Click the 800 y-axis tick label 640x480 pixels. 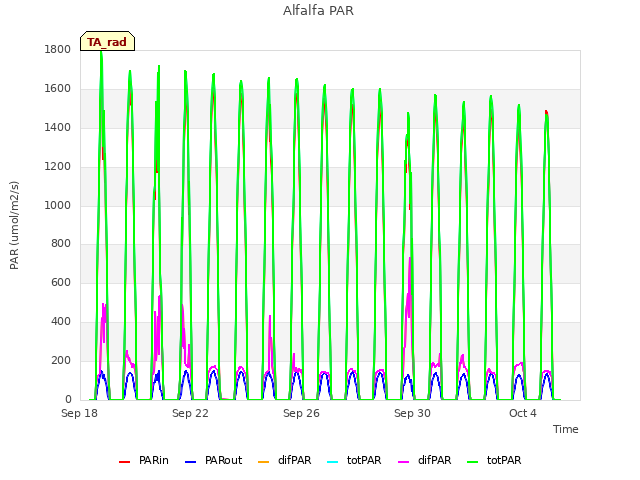61,244
